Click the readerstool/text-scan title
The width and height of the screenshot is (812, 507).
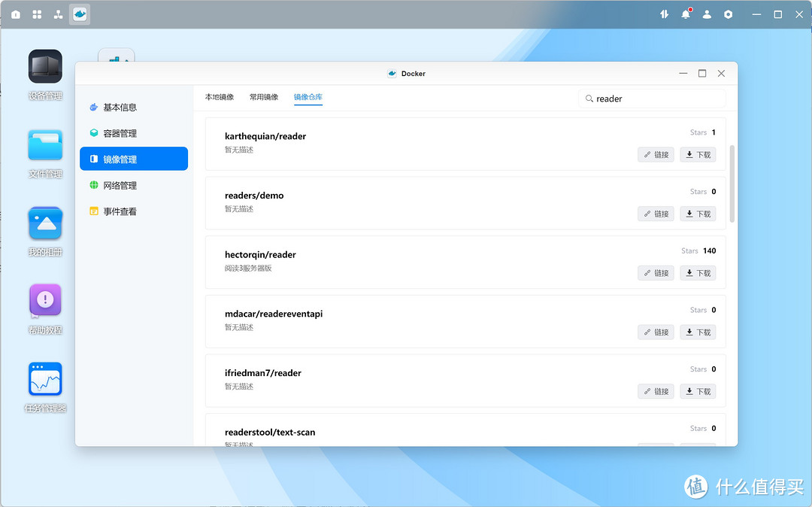click(270, 432)
